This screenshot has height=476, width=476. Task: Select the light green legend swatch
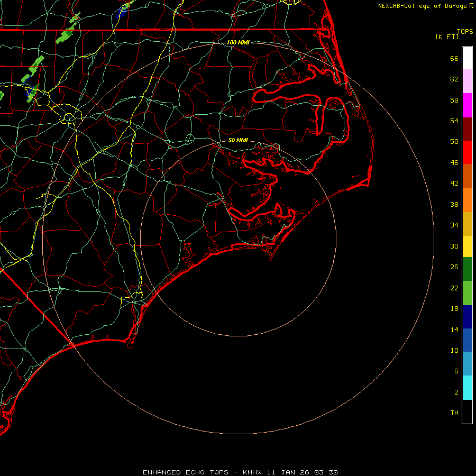(467, 292)
